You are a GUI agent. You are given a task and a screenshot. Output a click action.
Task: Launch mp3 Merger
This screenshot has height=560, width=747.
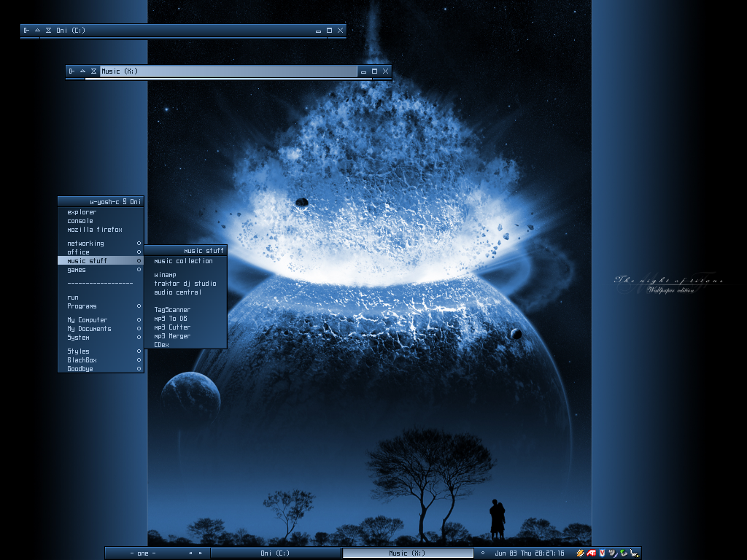pyautogui.click(x=186, y=336)
